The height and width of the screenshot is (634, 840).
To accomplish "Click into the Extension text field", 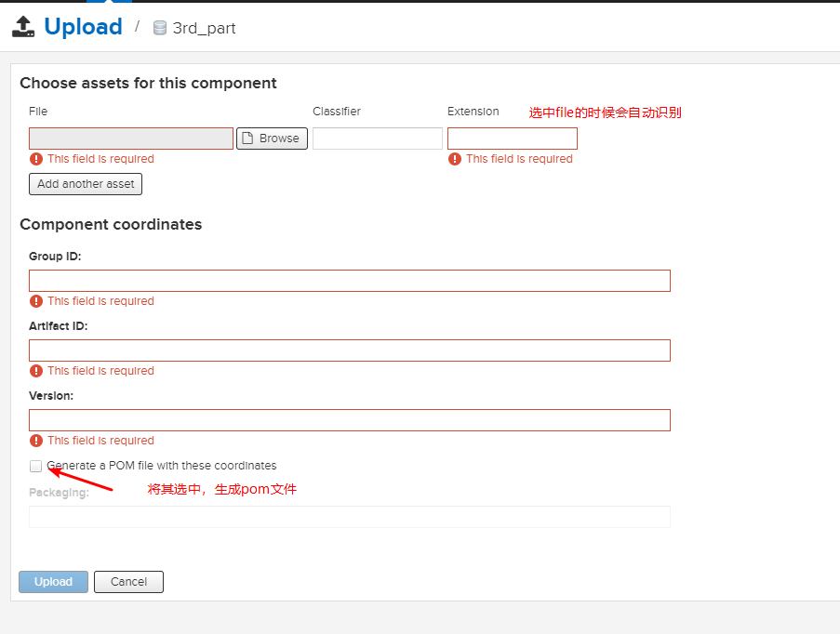I will 512,139.
